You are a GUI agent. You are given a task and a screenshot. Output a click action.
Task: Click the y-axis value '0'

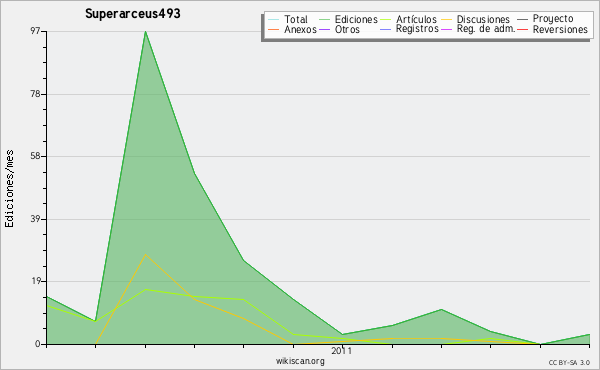click(38, 344)
